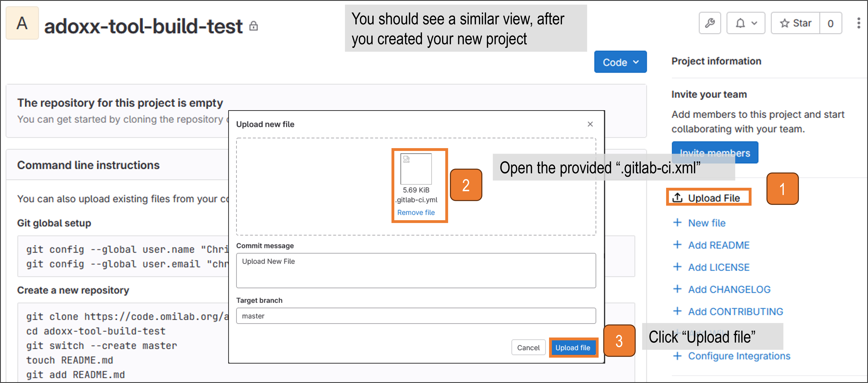The width and height of the screenshot is (868, 383).
Task: Click the .gitlab-ci.yml file thumbnail preview
Action: 416,169
